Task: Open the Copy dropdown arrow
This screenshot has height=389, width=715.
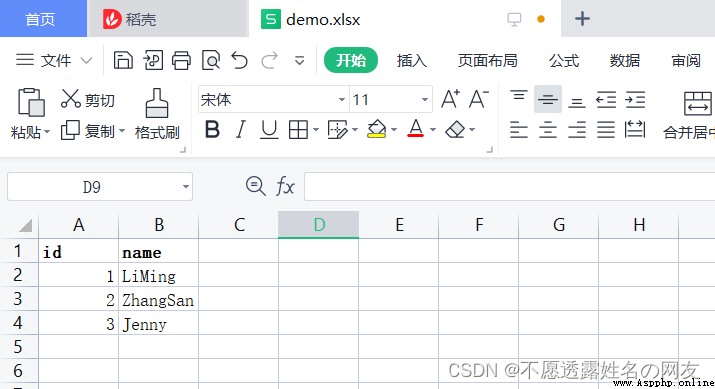Action: (x=122, y=131)
